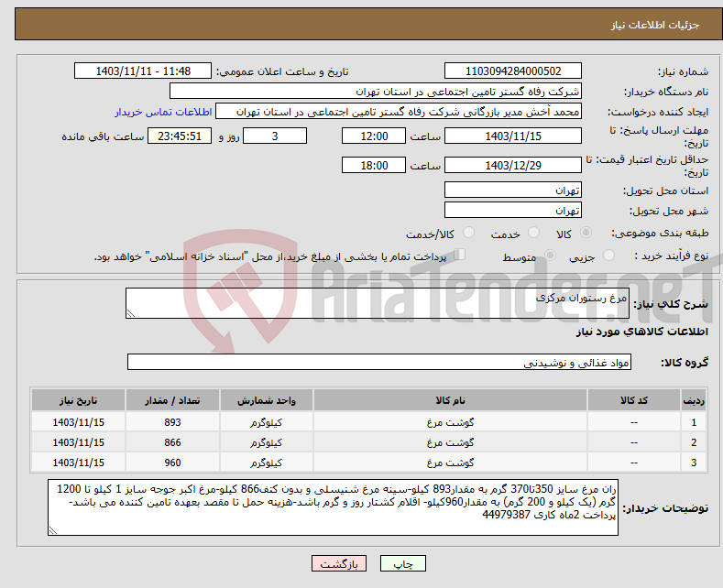
Task: Click the جزئیات اطلاعات نیاز page header
Action: pyautogui.click(x=655, y=25)
